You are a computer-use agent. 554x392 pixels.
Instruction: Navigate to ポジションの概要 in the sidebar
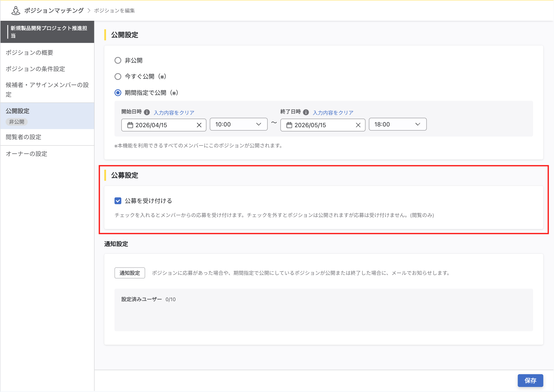(x=30, y=53)
